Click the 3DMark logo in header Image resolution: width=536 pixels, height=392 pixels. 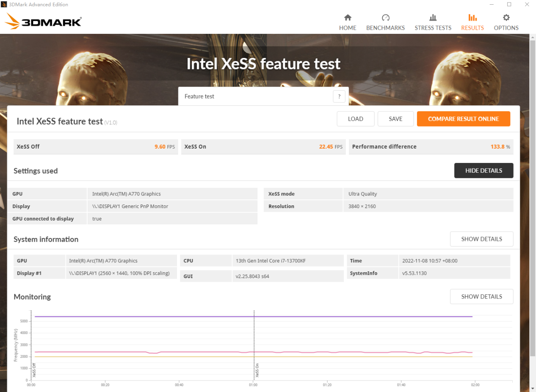pyautogui.click(x=43, y=21)
